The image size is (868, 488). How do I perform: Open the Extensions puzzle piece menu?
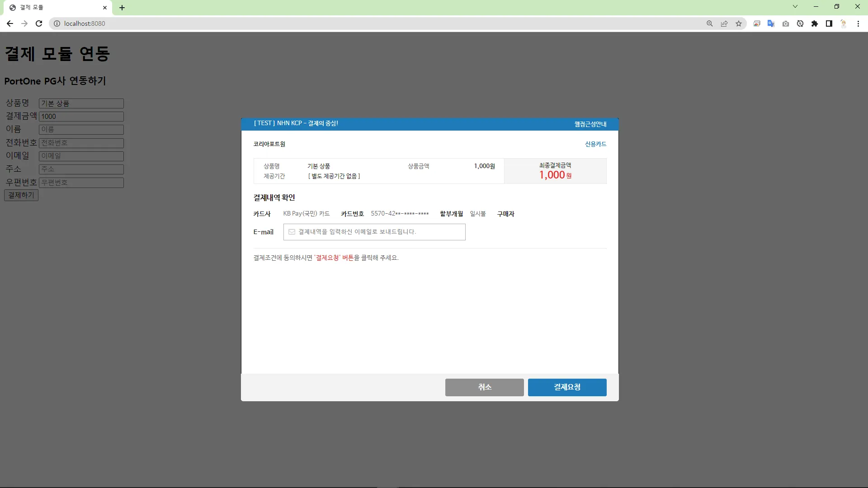click(x=815, y=23)
